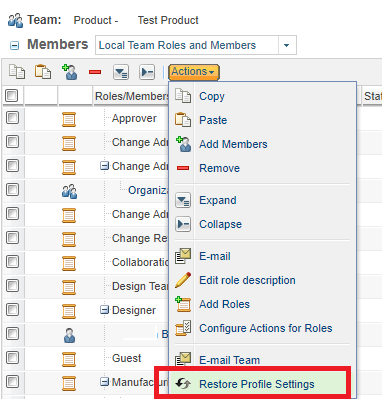
Task: Check the Approver row checkbox
Action: coord(12,118)
